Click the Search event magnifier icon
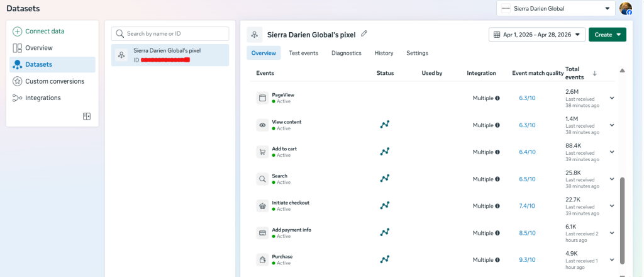This screenshot has height=277, width=644. pos(262,179)
